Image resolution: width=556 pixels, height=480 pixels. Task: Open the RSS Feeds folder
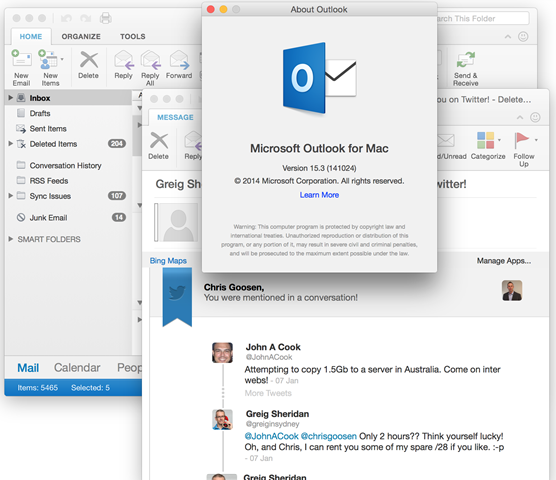pyautogui.click(x=49, y=181)
